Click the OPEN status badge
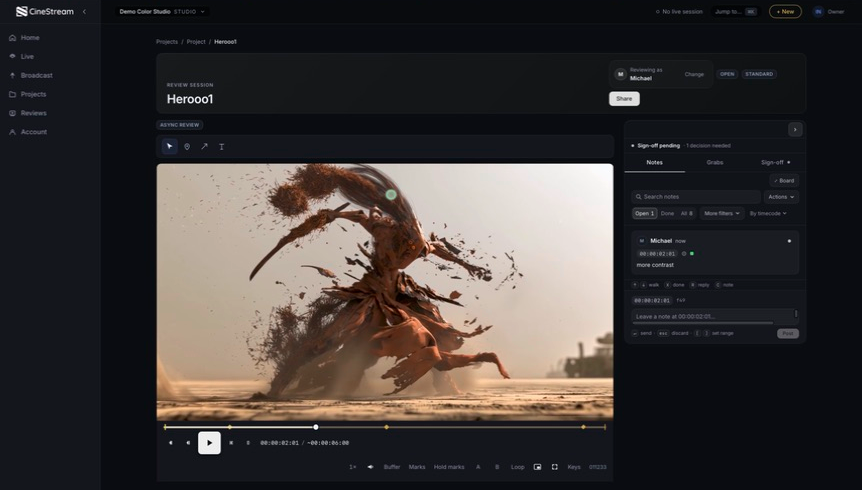862x490 pixels. pyautogui.click(x=727, y=74)
